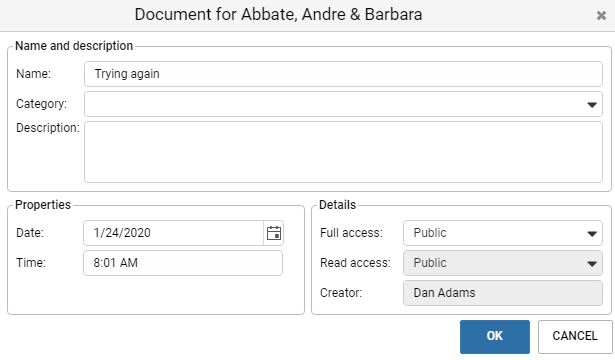The height and width of the screenshot is (360, 615).
Task: Click inside the Description text area
Action: (x=343, y=152)
